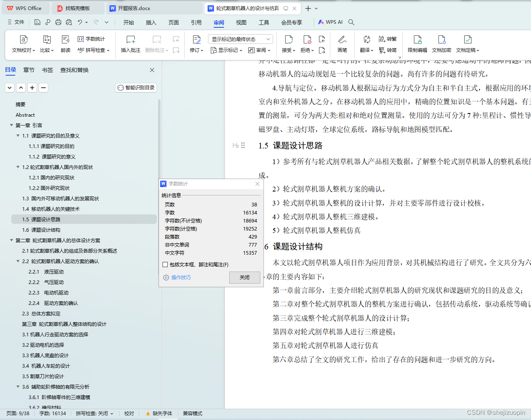Click the 页面: 9/38 status bar indicator

click(x=18, y=413)
